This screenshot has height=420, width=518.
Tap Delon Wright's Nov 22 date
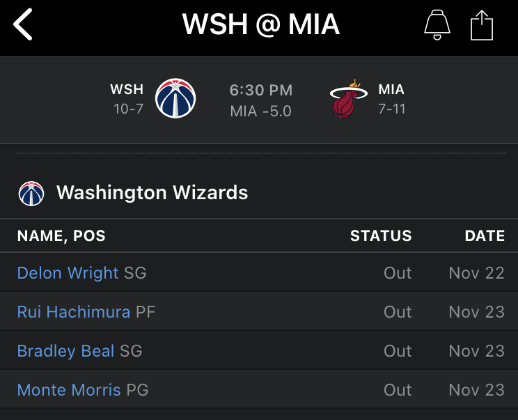477,273
